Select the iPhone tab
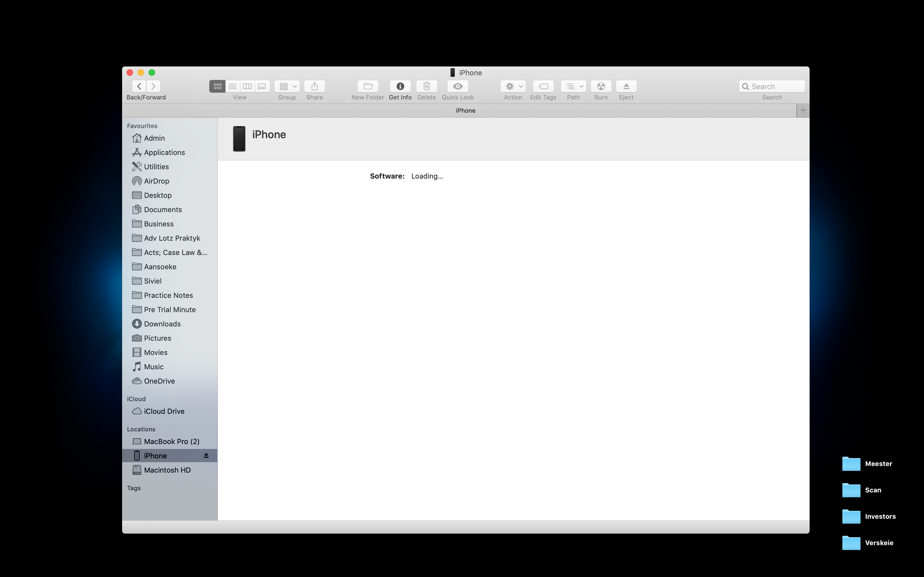This screenshot has width=924, height=577. tap(465, 110)
